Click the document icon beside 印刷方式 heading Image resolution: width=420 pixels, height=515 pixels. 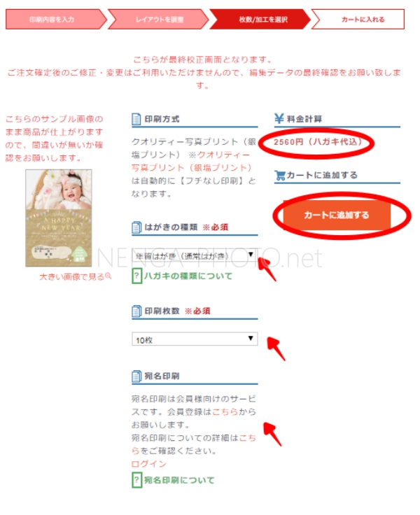pyautogui.click(x=136, y=119)
